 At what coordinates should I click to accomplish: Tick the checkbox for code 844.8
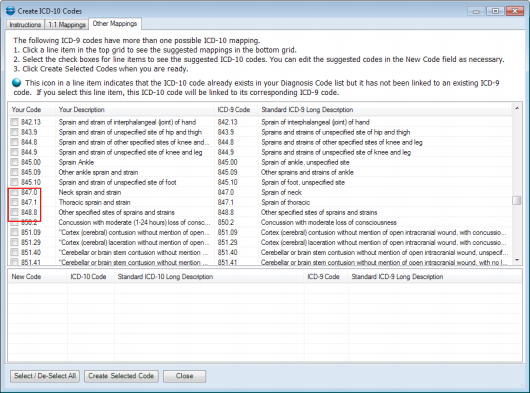click(x=14, y=142)
